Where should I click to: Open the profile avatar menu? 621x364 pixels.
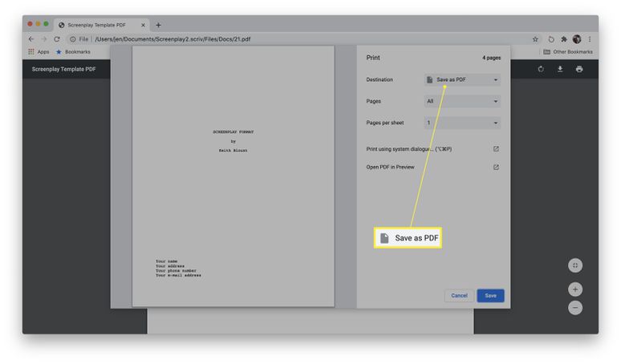pyautogui.click(x=577, y=39)
